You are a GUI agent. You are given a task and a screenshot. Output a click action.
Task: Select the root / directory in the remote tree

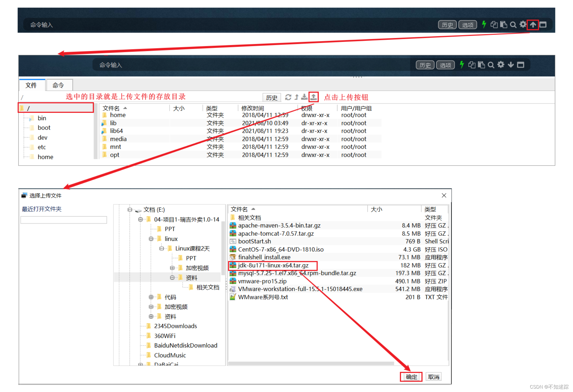(56, 108)
